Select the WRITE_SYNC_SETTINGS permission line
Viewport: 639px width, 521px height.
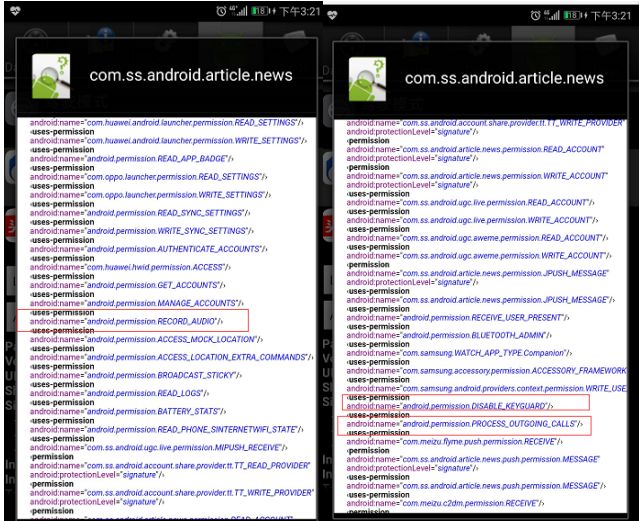coord(141,231)
